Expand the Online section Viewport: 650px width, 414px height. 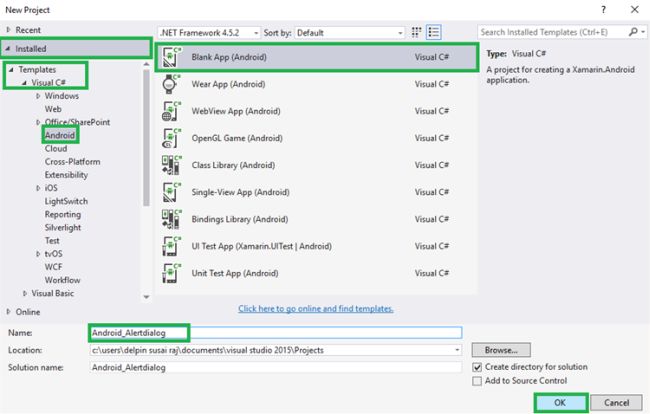[x=8, y=312]
